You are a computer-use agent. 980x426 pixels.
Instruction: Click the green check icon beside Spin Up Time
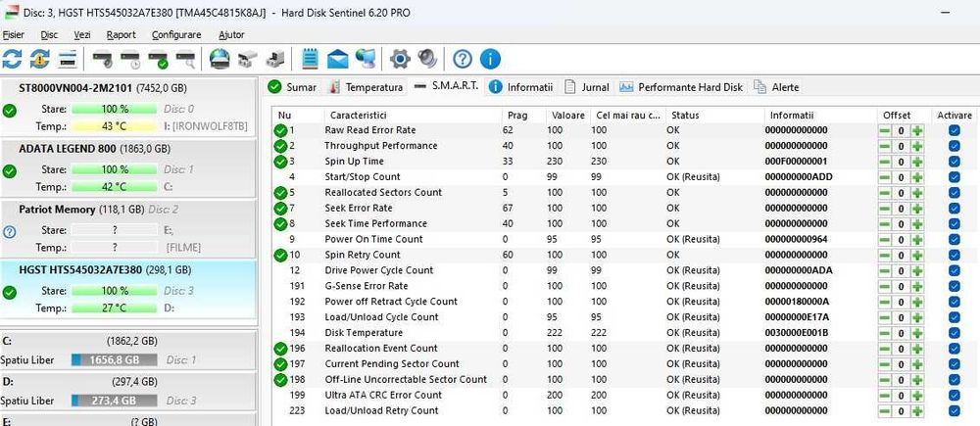pyautogui.click(x=280, y=162)
